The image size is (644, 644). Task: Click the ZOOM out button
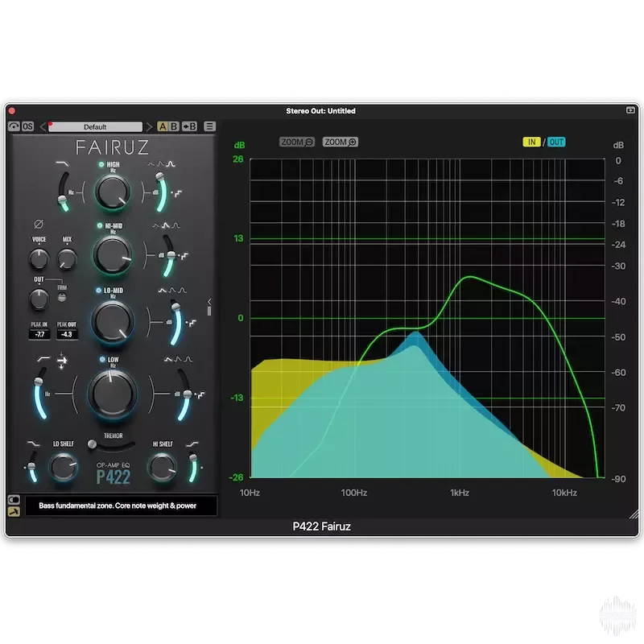pos(296,142)
